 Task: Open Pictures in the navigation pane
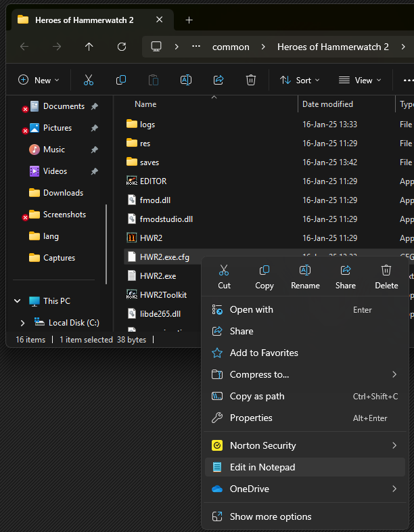57,128
